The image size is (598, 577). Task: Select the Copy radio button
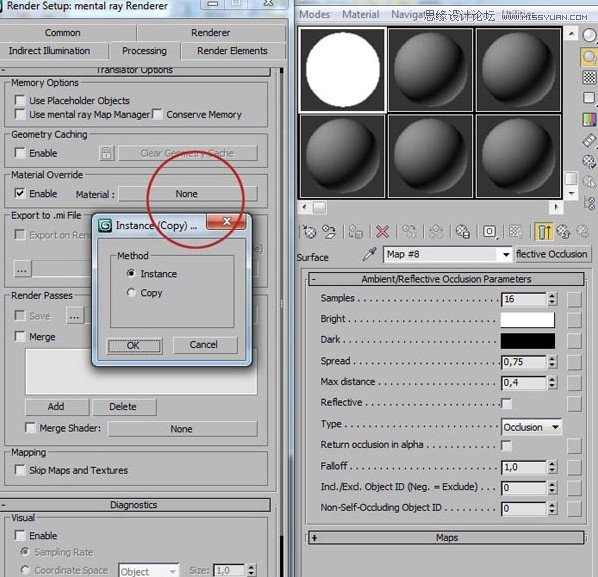(131, 293)
